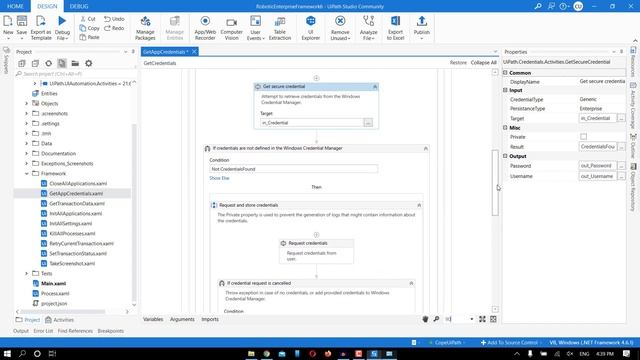The height and width of the screenshot is (360, 640).
Task: Open Manage Packages
Action: click(145, 21)
